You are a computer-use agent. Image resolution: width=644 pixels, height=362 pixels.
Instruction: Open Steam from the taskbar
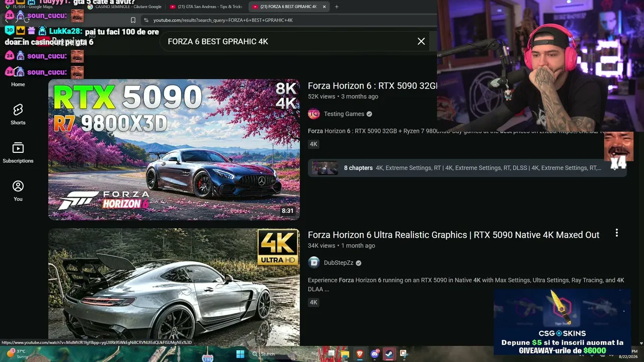[x=389, y=354]
